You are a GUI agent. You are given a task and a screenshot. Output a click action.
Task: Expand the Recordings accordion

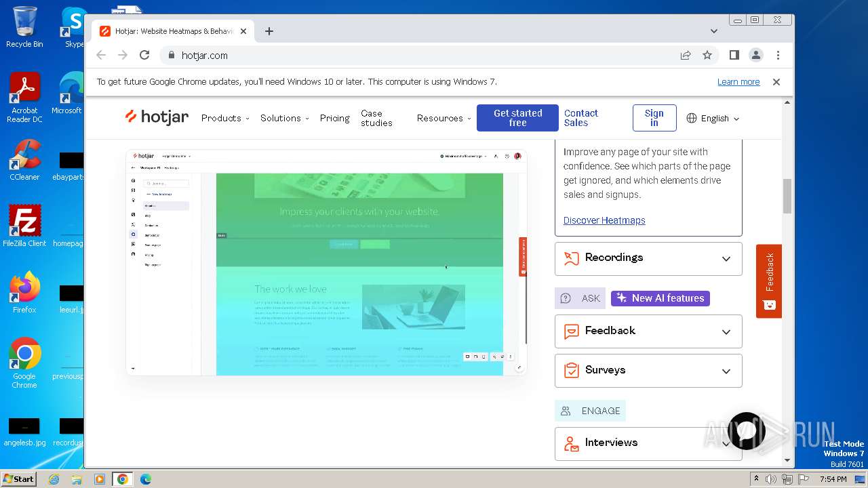pyautogui.click(x=648, y=258)
